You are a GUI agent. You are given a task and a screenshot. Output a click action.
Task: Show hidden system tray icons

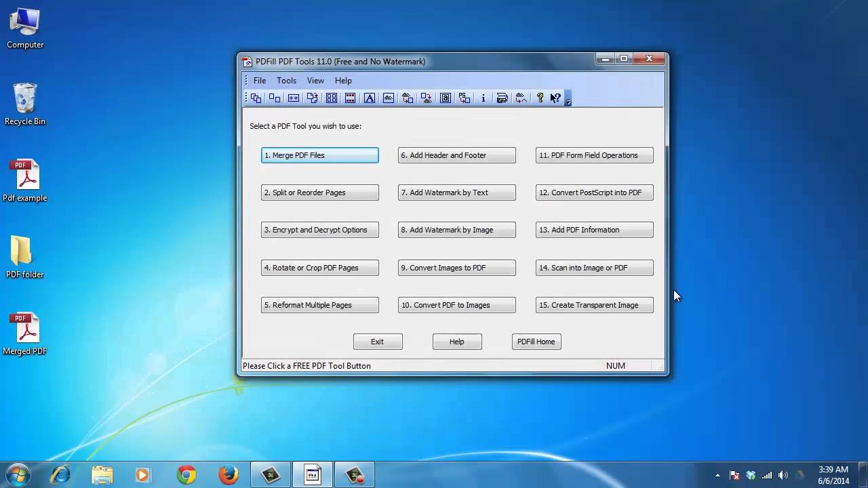(717, 475)
